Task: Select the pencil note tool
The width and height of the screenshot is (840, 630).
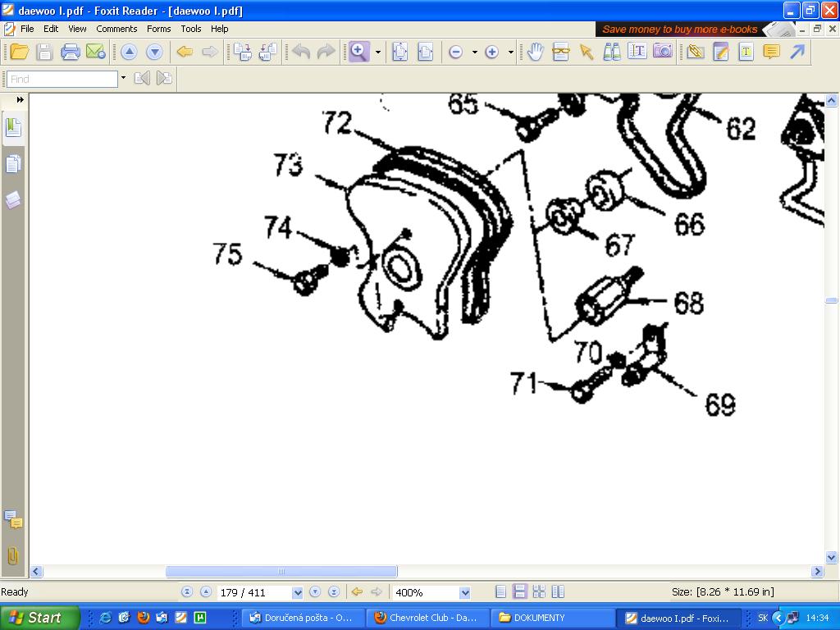Action: 721,52
